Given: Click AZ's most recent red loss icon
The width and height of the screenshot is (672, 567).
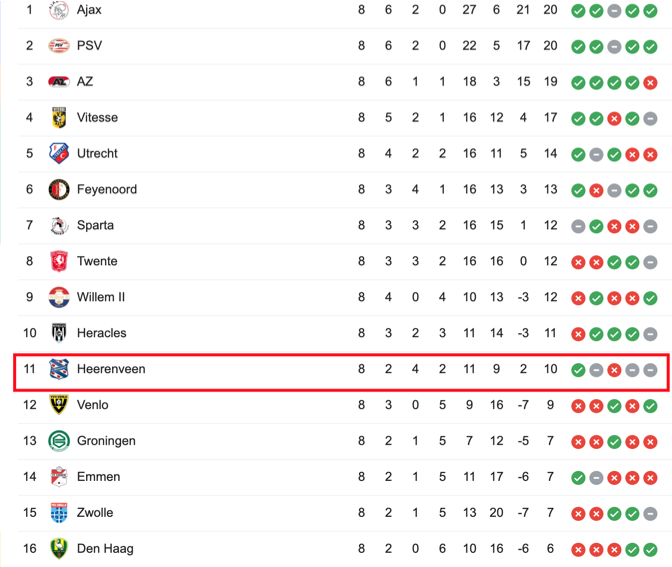Looking at the screenshot, I should pyautogui.click(x=650, y=83).
